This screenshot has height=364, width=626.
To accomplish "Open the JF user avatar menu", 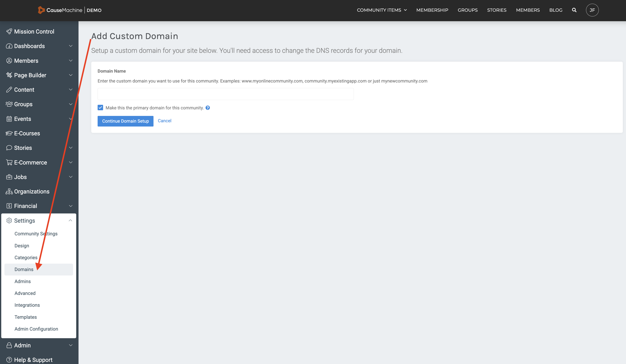I will click(x=592, y=10).
